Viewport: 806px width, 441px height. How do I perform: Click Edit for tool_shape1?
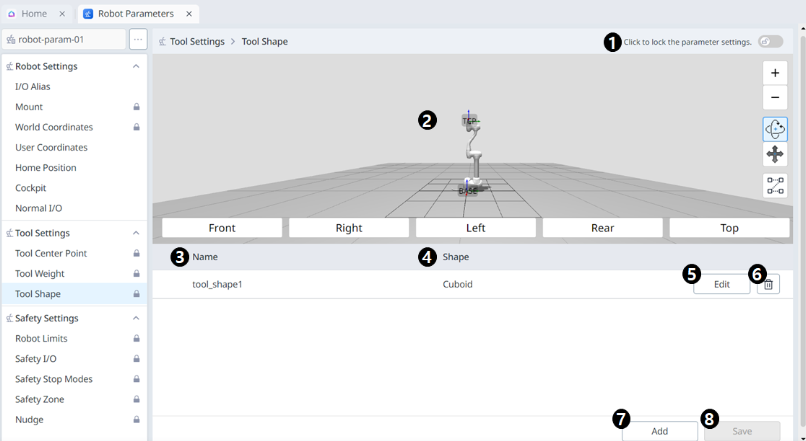(x=721, y=284)
